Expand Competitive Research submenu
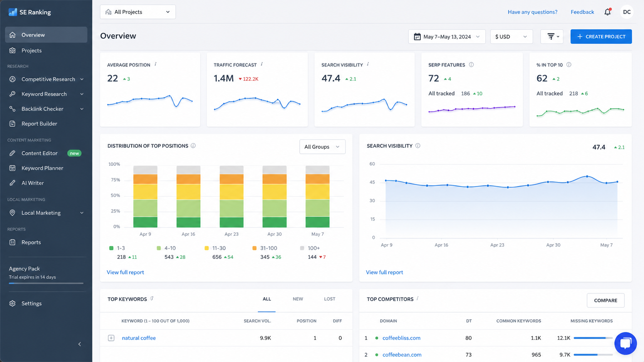Viewport: 644px width, 362px height. tap(82, 79)
